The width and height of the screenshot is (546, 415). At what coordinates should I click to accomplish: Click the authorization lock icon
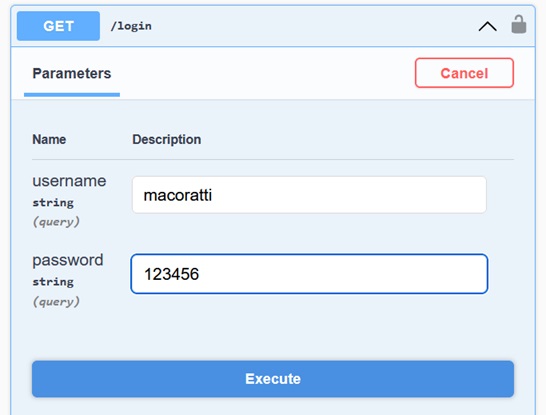coord(518,24)
